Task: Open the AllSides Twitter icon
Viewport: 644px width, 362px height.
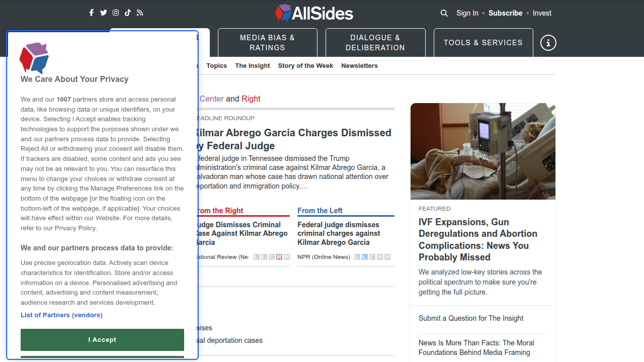Action: pyautogui.click(x=104, y=13)
